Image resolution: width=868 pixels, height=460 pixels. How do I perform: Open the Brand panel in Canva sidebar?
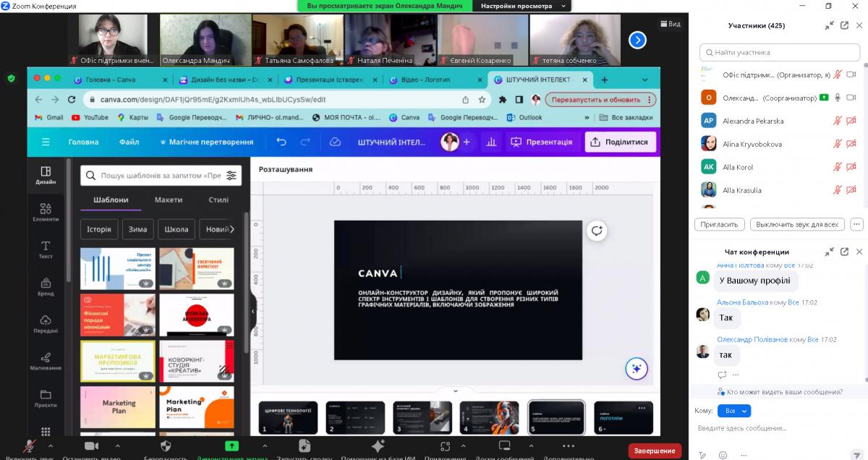click(46, 287)
